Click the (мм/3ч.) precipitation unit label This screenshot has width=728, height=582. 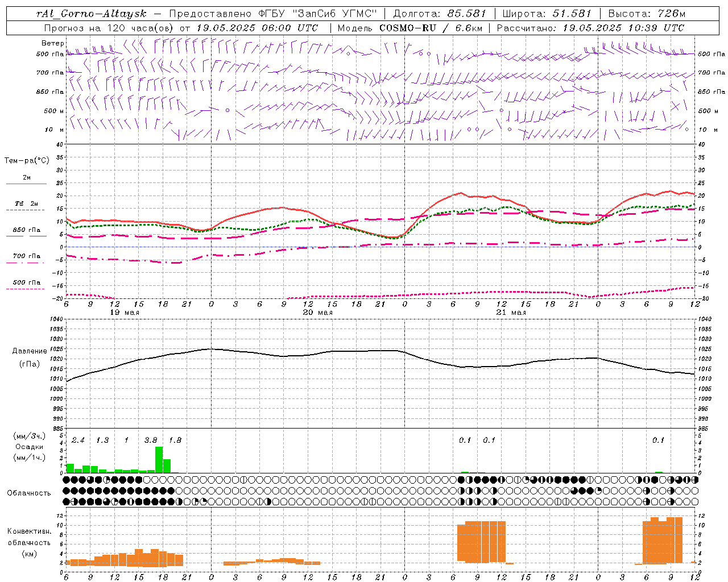tap(29, 436)
